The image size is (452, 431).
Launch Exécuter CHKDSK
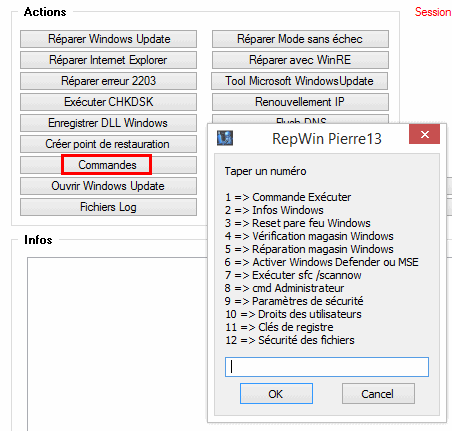108,102
